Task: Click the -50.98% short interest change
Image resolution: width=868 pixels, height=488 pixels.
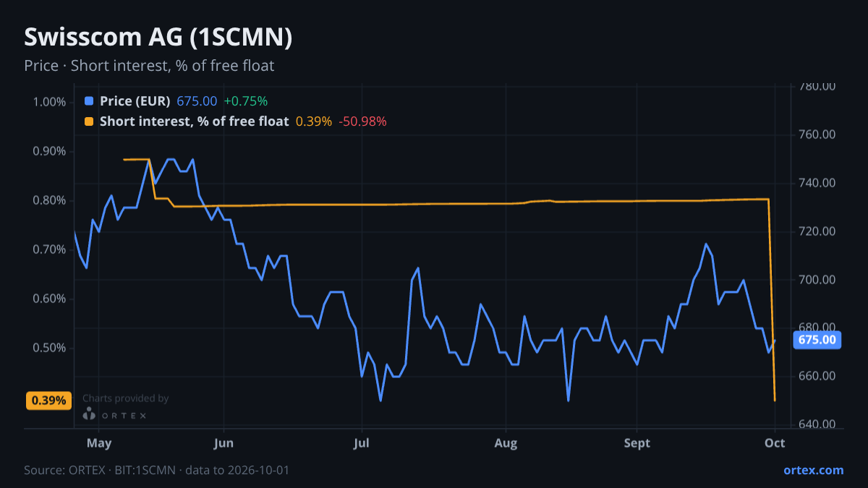Action: coord(363,121)
